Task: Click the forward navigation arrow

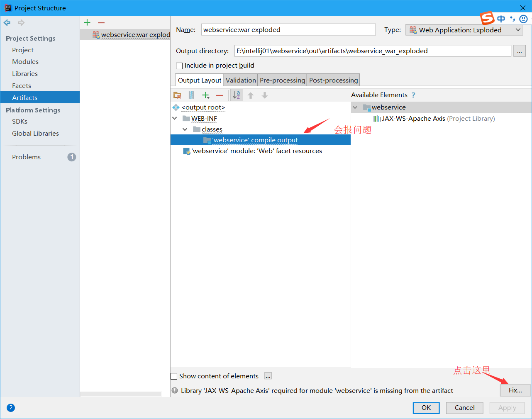Action: coord(21,23)
